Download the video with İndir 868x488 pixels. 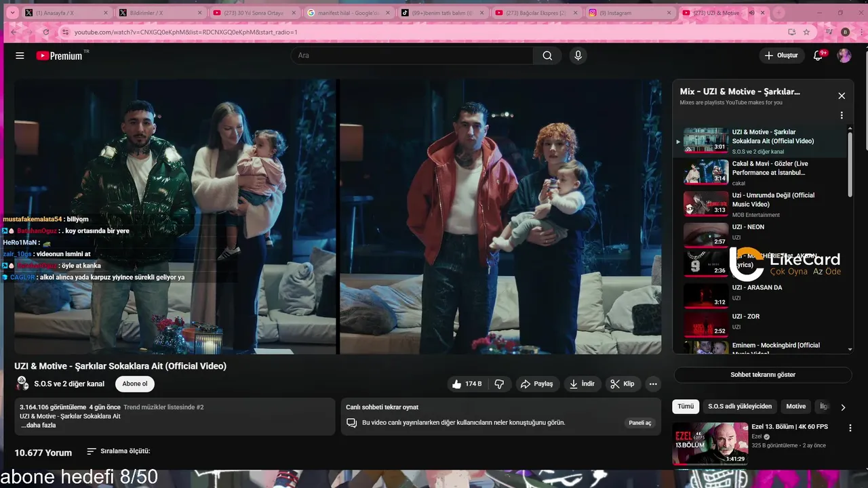(x=582, y=384)
